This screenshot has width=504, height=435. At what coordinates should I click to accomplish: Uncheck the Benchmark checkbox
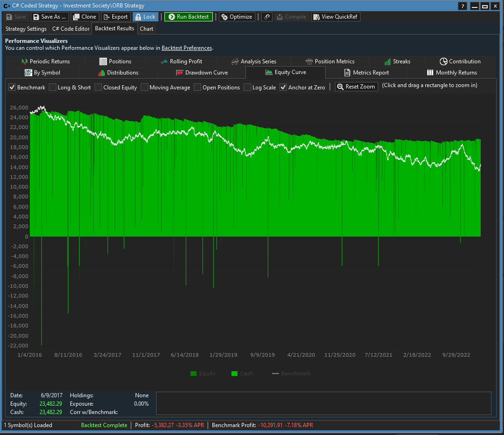pyautogui.click(x=13, y=88)
